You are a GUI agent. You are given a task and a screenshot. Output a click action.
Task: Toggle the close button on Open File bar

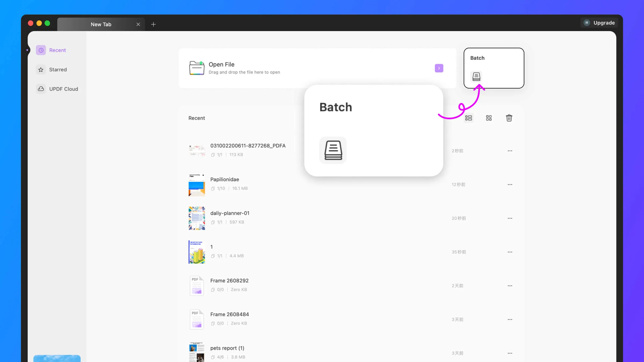439,68
